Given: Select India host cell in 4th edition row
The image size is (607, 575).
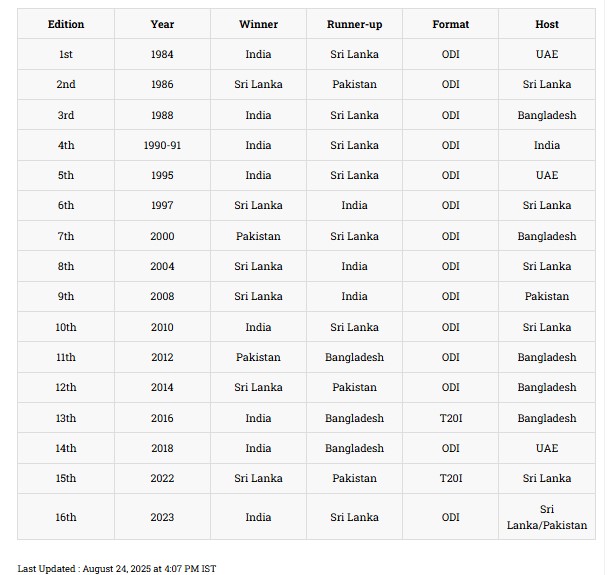Looking at the screenshot, I should [x=547, y=145].
